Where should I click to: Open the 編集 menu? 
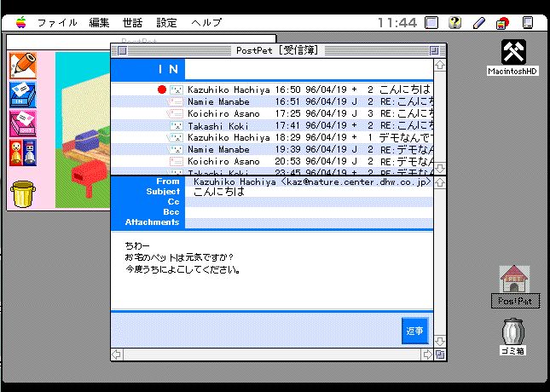(99, 23)
